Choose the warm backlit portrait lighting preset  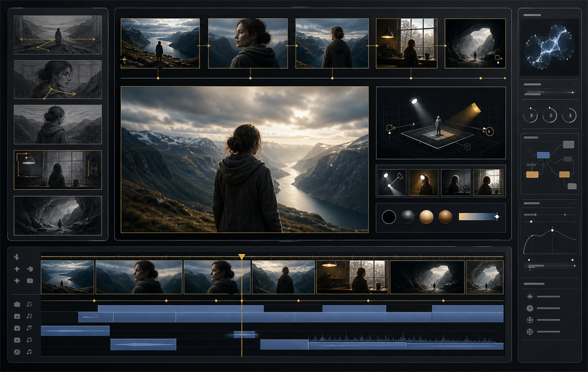(x=423, y=183)
